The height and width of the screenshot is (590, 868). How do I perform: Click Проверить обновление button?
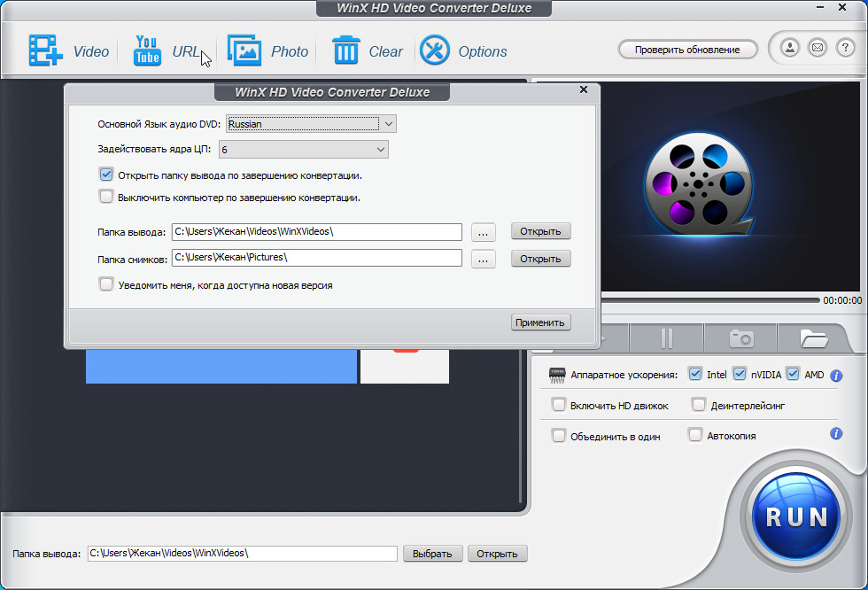[x=687, y=50]
